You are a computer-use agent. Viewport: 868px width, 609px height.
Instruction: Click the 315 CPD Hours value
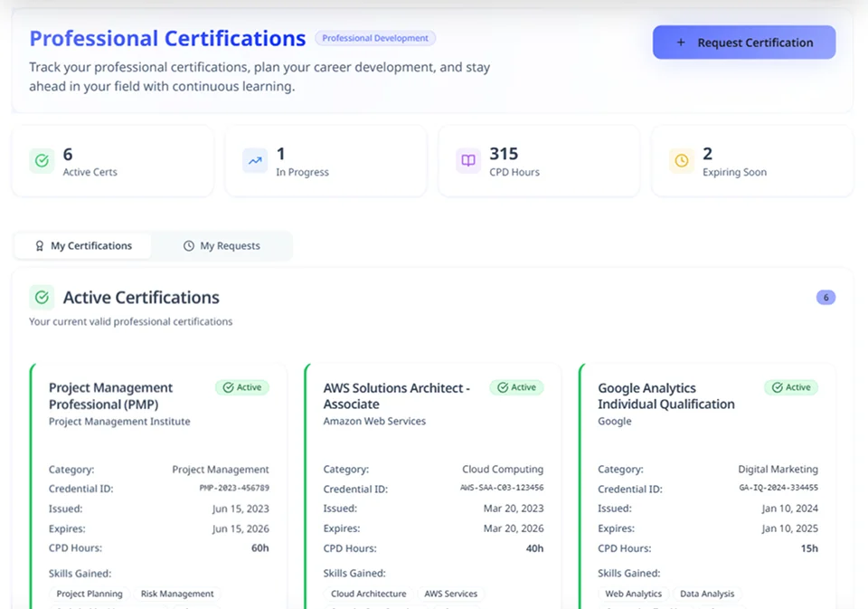(504, 154)
